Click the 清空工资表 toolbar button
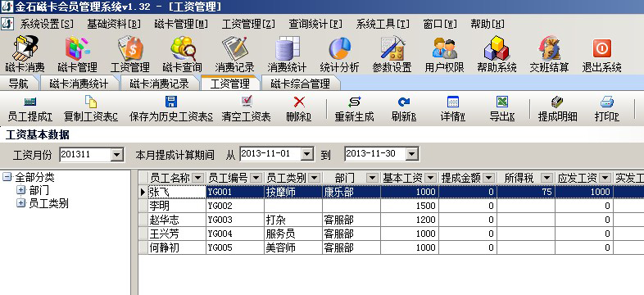The width and height of the screenshot is (644, 295). click(x=247, y=109)
